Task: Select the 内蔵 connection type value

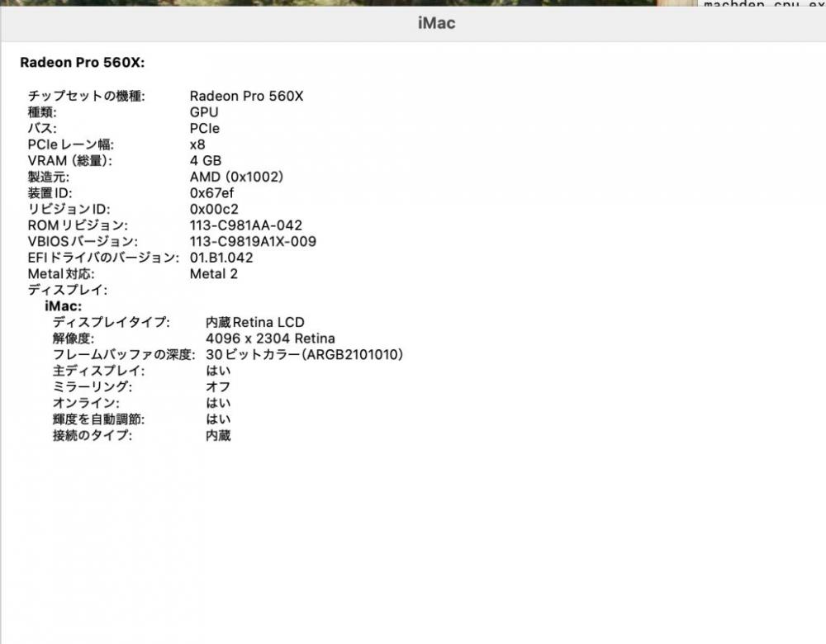Action: tap(218, 435)
